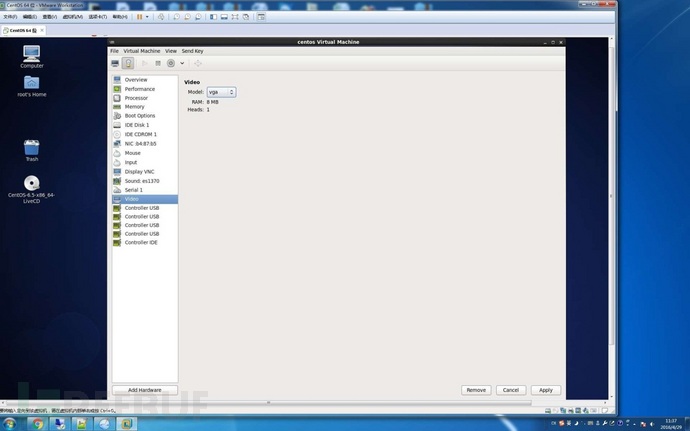Image resolution: width=690 pixels, height=431 pixels.
Task: Click the Add Hardware button
Action: click(145, 390)
